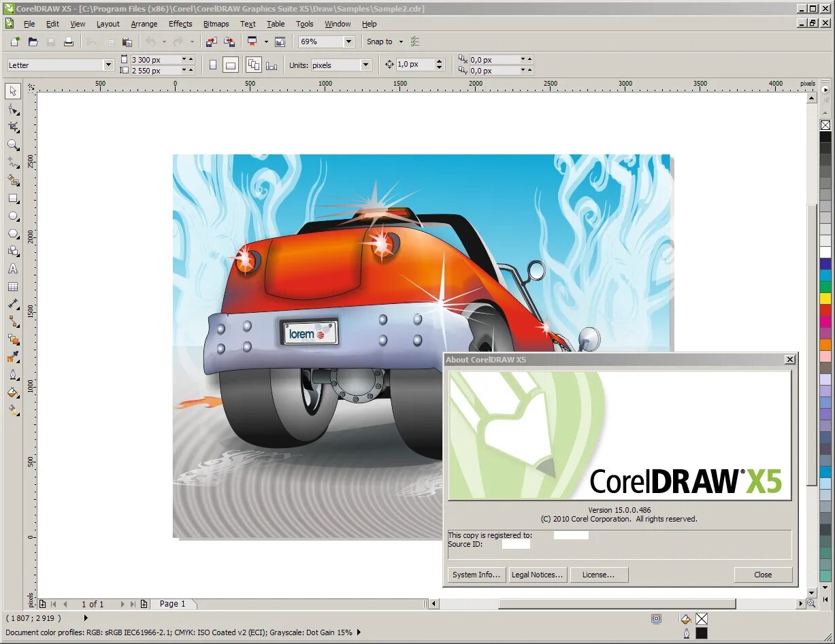Open the Arrange menu
Viewport: 835px width, 644px height.
tap(144, 24)
